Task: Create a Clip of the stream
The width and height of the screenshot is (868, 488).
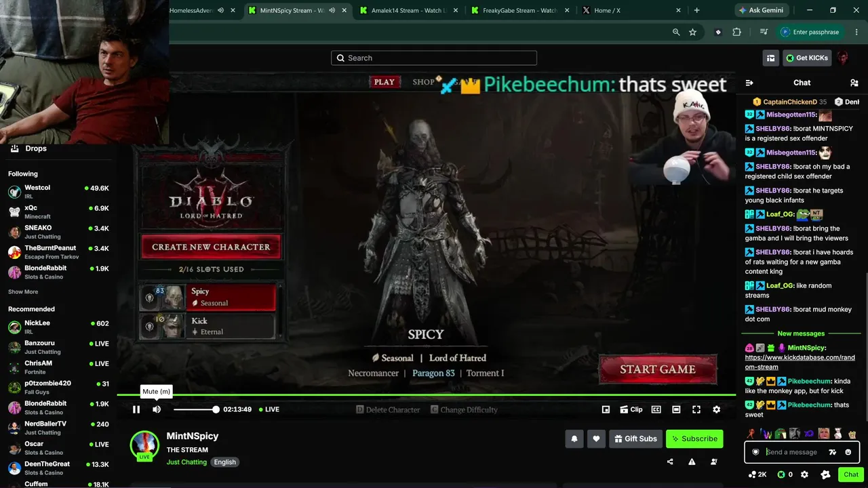Action: 631,409
